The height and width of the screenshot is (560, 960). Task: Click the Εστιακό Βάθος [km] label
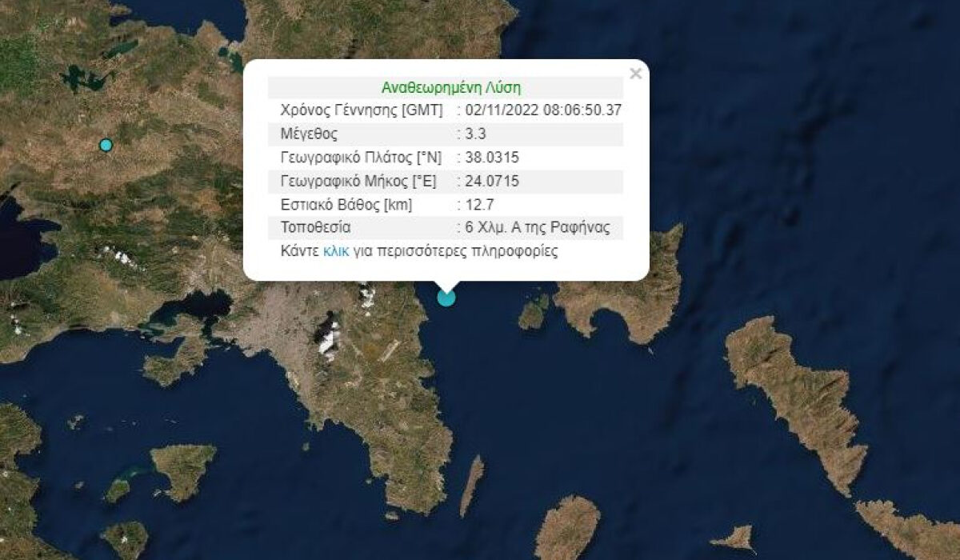click(x=346, y=204)
